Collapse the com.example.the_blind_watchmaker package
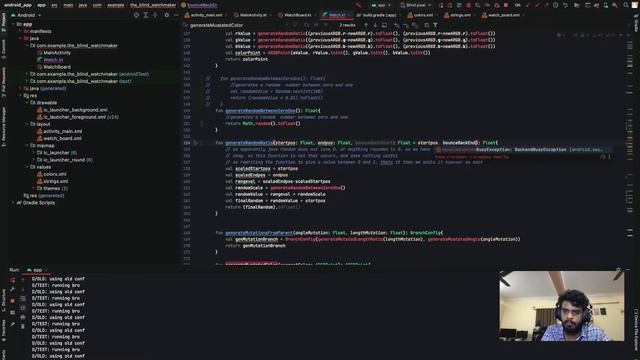 pos(27,46)
